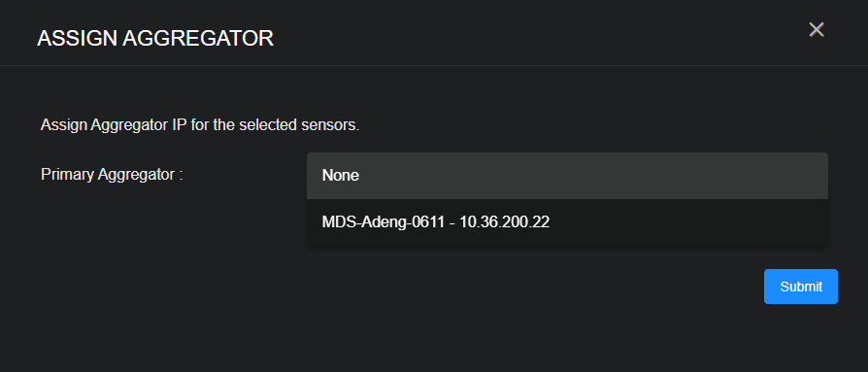
Task: Dismiss the dialog using the X icon
Action: coord(817,30)
